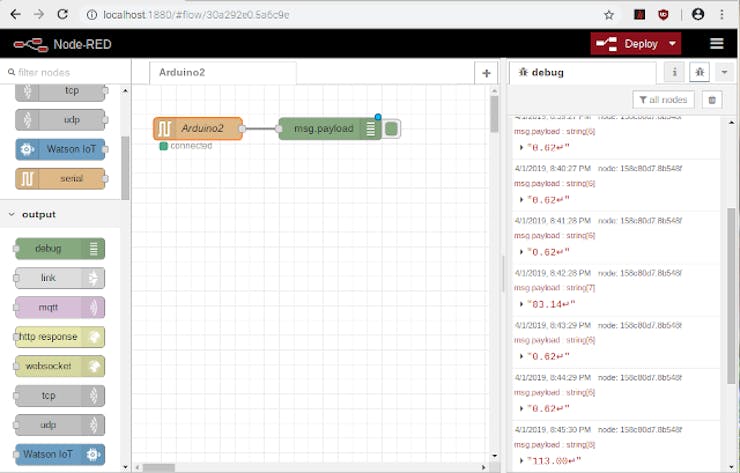Screen dimensions: 740x473
Task: Select the Watson IoT output palette node
Action: coord(60,454)
